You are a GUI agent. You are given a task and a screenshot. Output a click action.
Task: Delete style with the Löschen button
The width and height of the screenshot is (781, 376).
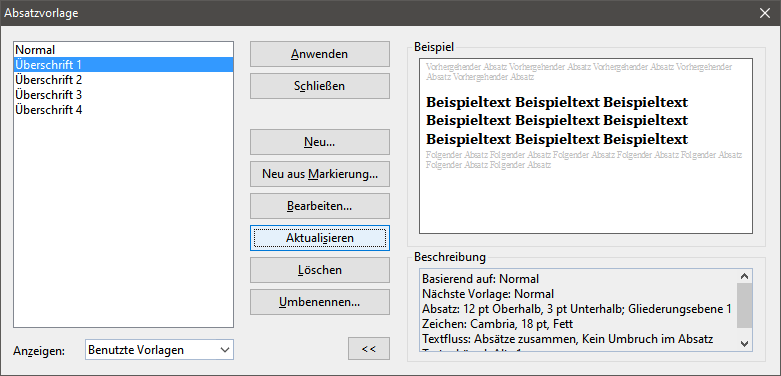320,270
